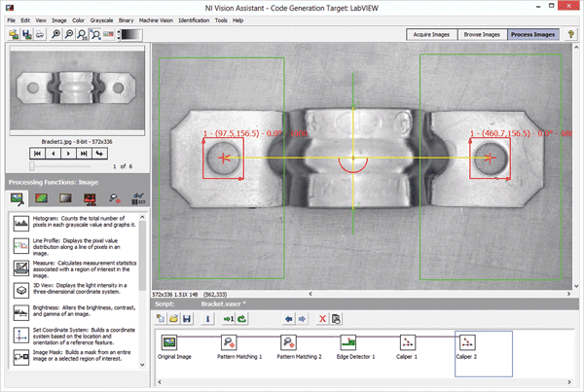The height and width of the screenshot is (392, 584).
Task: Jump to first image in browser
Action: tap(38, 154)
